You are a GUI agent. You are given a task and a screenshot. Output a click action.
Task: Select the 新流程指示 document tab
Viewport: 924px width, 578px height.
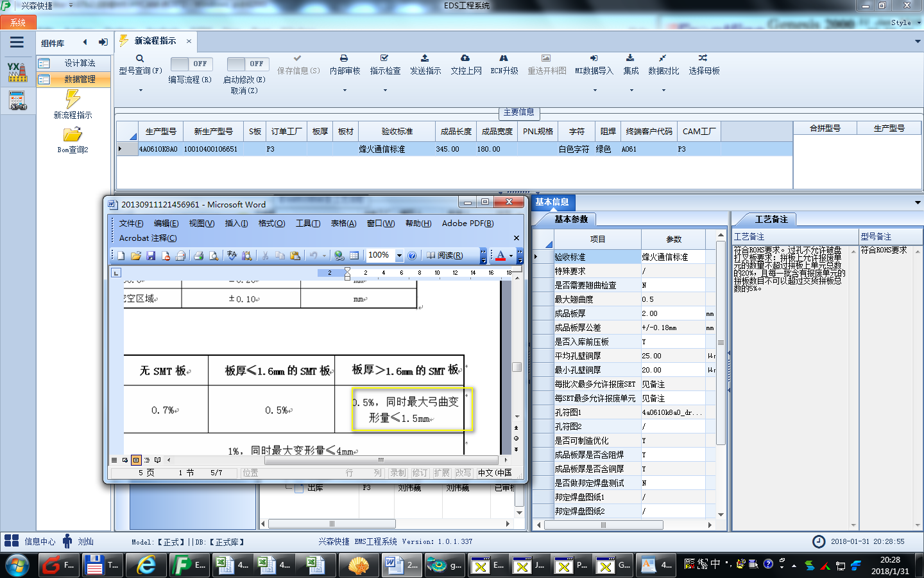[x=155, y=40]
